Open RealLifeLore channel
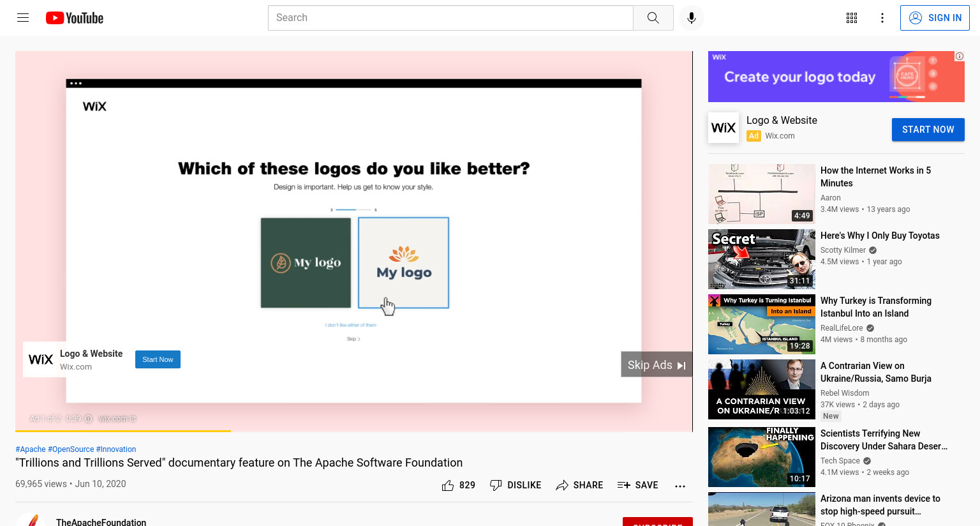This screenshot has width=980, height=526. tap(842, 328)
